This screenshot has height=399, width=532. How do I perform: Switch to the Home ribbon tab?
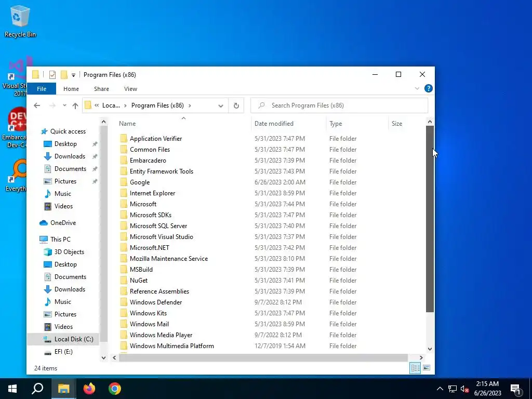pos(71,89)
